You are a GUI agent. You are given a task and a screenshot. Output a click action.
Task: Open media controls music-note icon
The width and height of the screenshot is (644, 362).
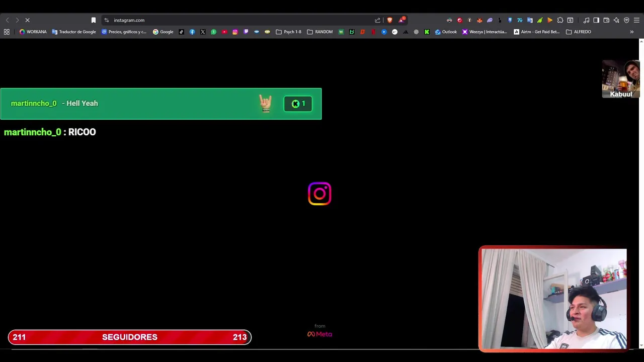[586, 20]
